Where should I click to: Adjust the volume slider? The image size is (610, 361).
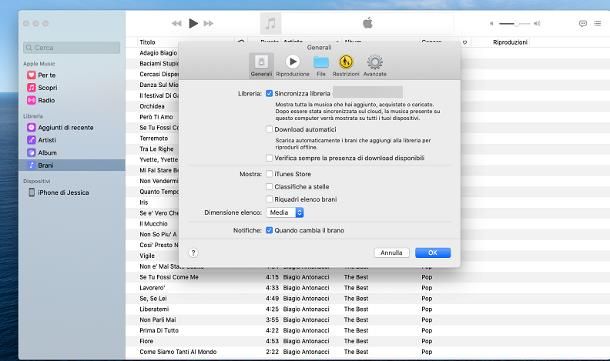pyautogui.click(x=514, y=24)
